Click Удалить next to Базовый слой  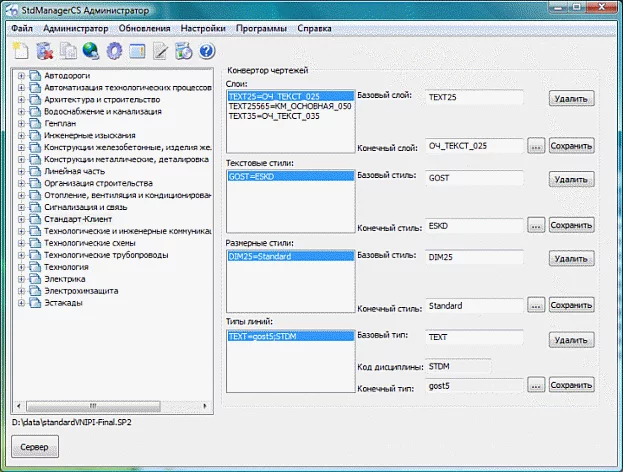571,99
